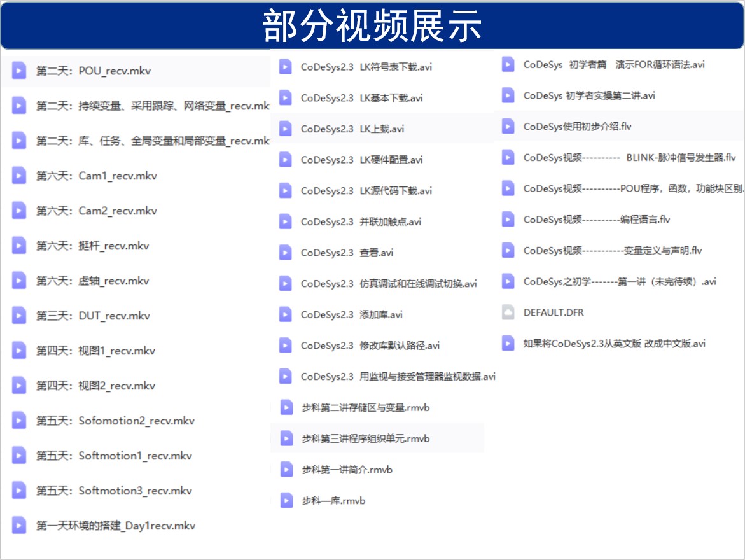Click the 部分视频展示 header banner
This screenshot has width=745, height=560.
(372, 25)
